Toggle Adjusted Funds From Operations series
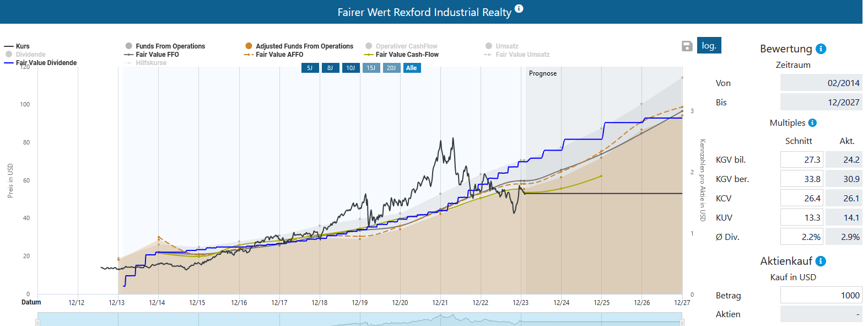This screenshot has height=326, width=868. pos(299,46)
